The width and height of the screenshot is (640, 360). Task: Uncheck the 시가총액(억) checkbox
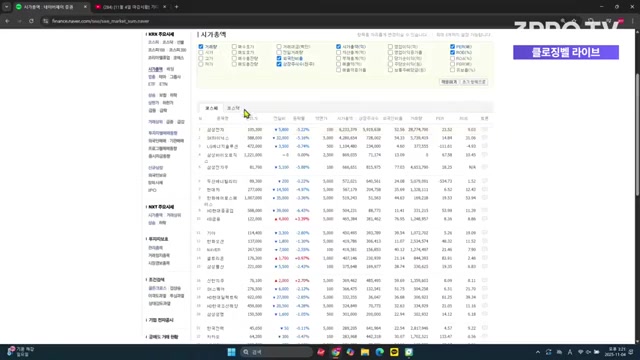tap(338, 47)
